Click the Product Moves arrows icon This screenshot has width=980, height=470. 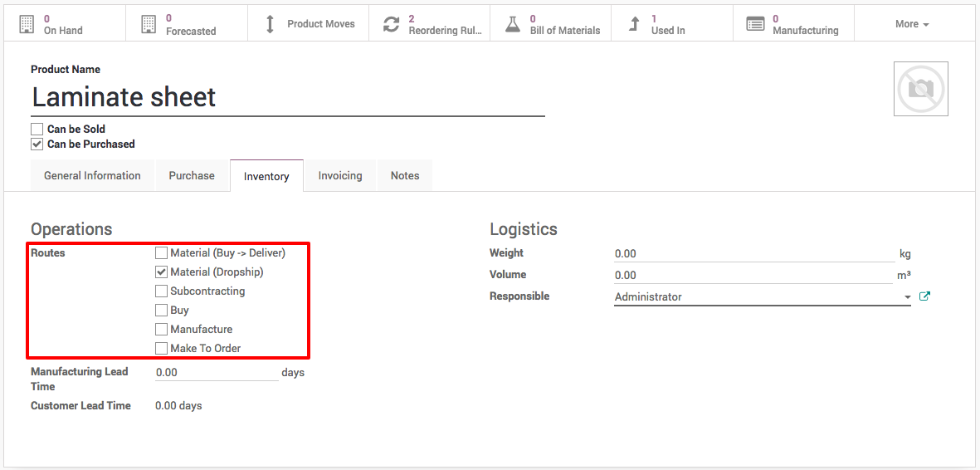(270, 24)
